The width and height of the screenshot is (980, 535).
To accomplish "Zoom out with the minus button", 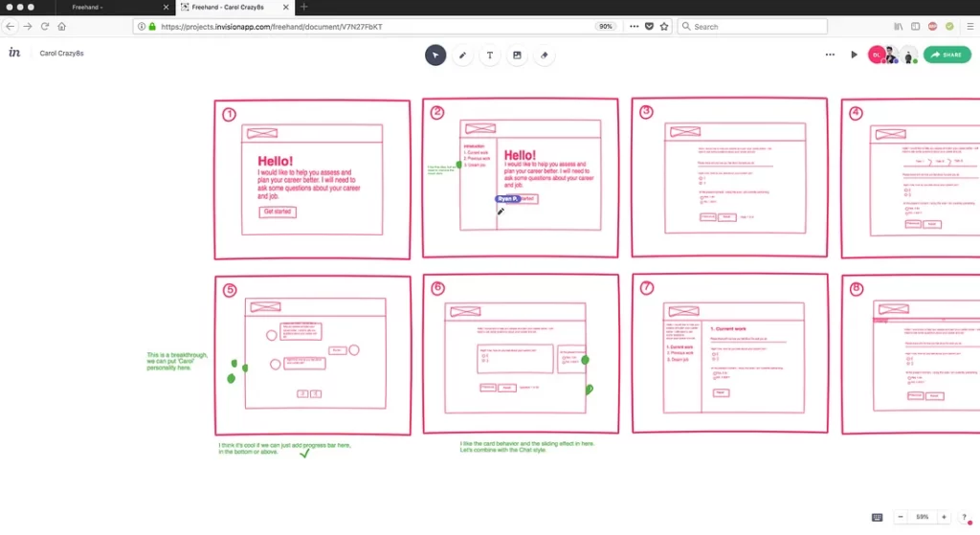I will click(x=901, y=517).
